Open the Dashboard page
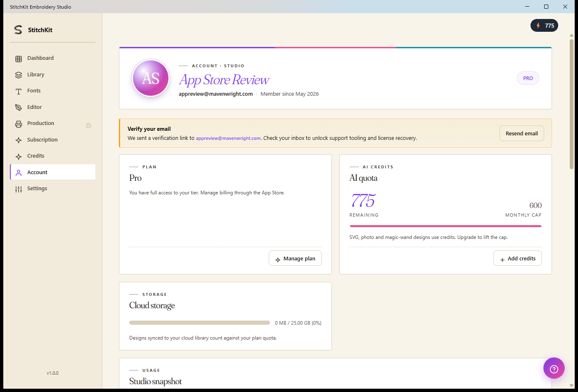This screenshot has height=392, width=578. tap(53, 58)
